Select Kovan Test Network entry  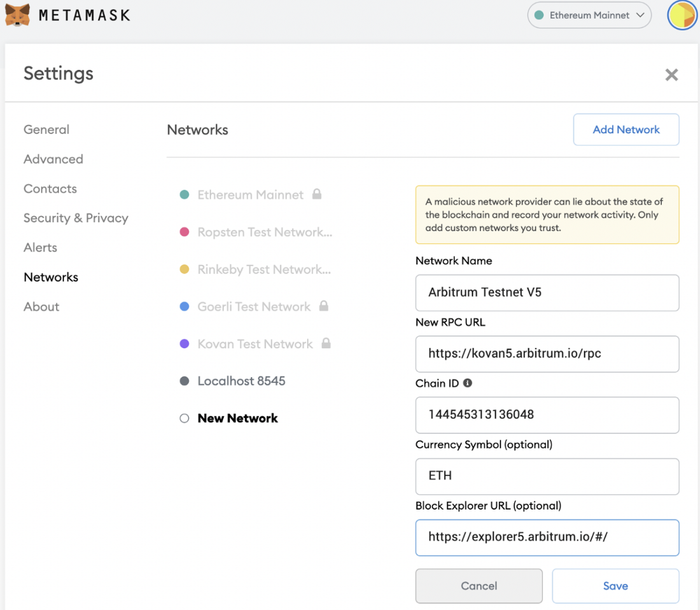255,344
